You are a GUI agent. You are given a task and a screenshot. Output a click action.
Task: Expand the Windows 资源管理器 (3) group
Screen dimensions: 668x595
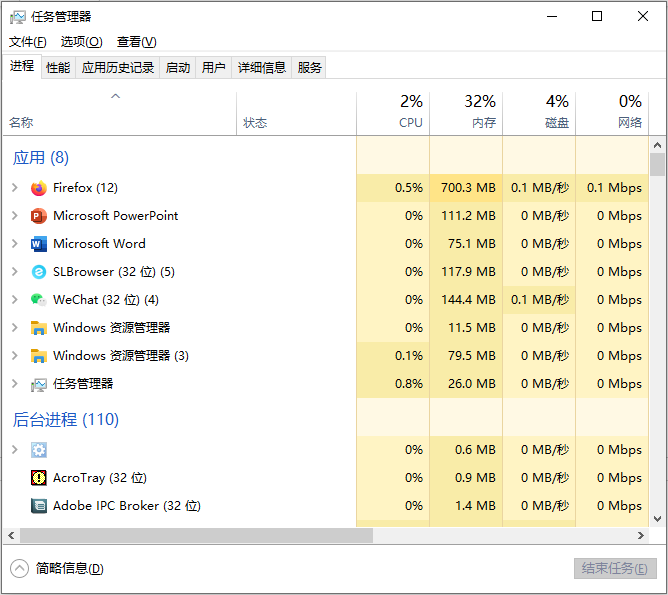(x=15, y=356)
